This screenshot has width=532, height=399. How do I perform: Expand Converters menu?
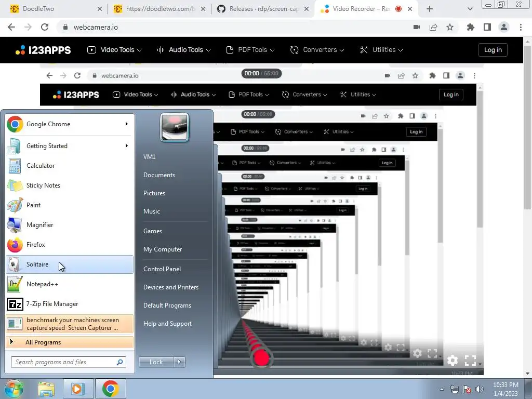(x=317, y=50)
